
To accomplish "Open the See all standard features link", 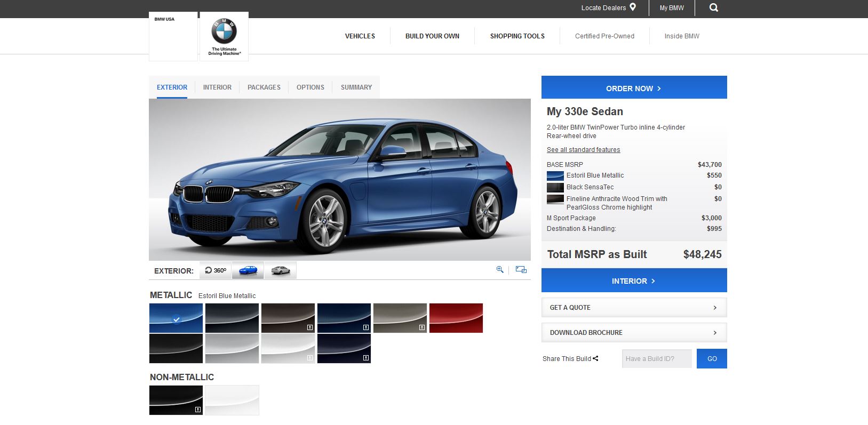I will point(583,150).
